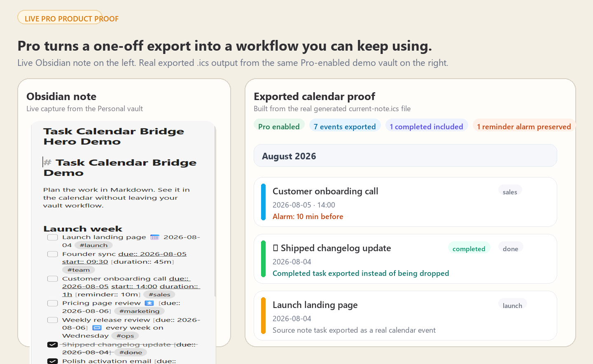
Task: Open the #marketing tag
Action: [x=139, y=311]
